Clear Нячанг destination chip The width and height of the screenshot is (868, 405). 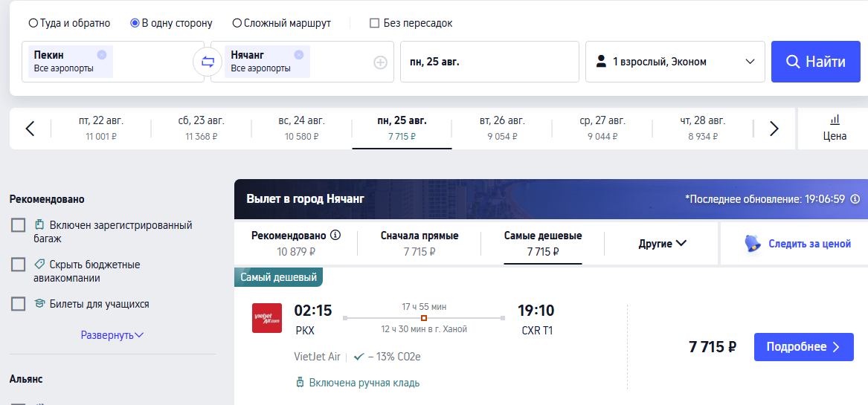click(x=299, y=54)
